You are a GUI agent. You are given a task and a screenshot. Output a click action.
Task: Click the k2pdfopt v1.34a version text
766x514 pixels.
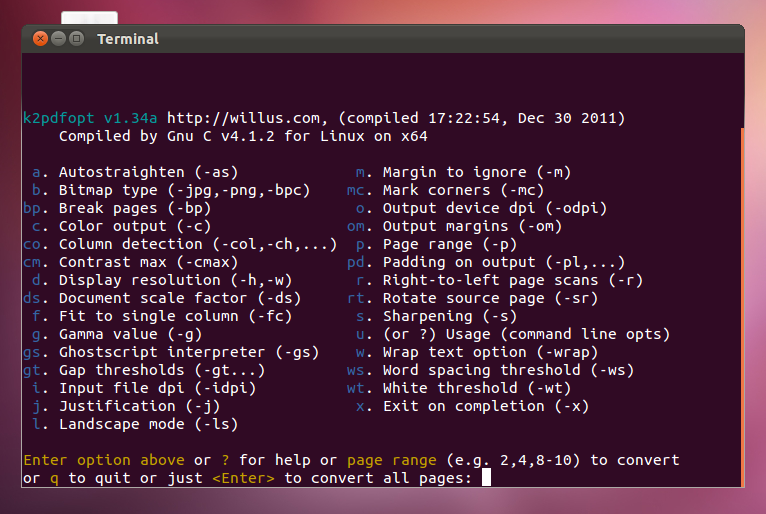pos(90,118)
